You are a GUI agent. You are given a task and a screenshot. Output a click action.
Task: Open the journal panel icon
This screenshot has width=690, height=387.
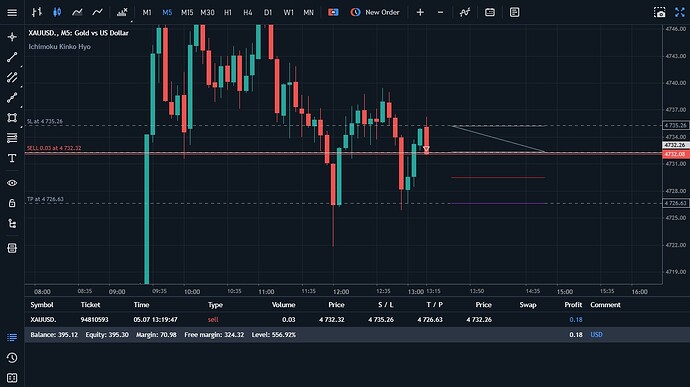pos(12,378)
